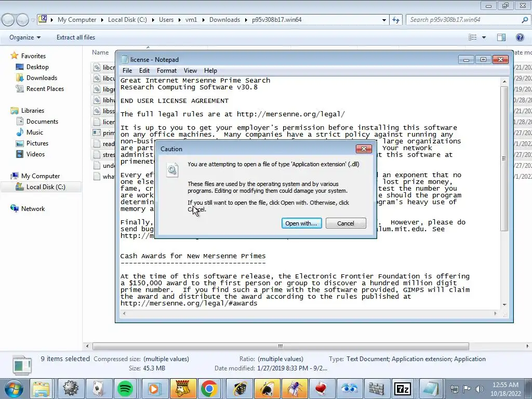Image resolution: width=532 pixels, height=399 pixels.
Task: Click the address bar refresh icon
Action: click(x=395, y=20)
